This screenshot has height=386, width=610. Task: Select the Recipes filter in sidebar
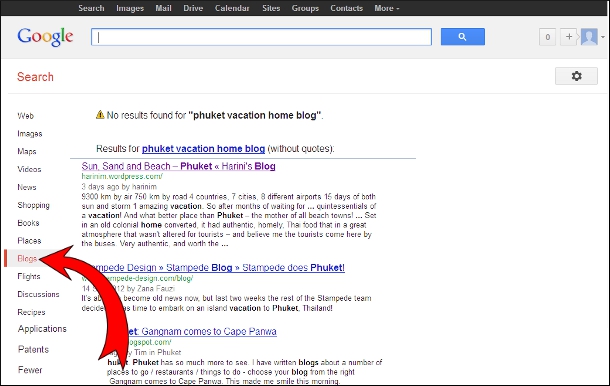coord(31,312)
